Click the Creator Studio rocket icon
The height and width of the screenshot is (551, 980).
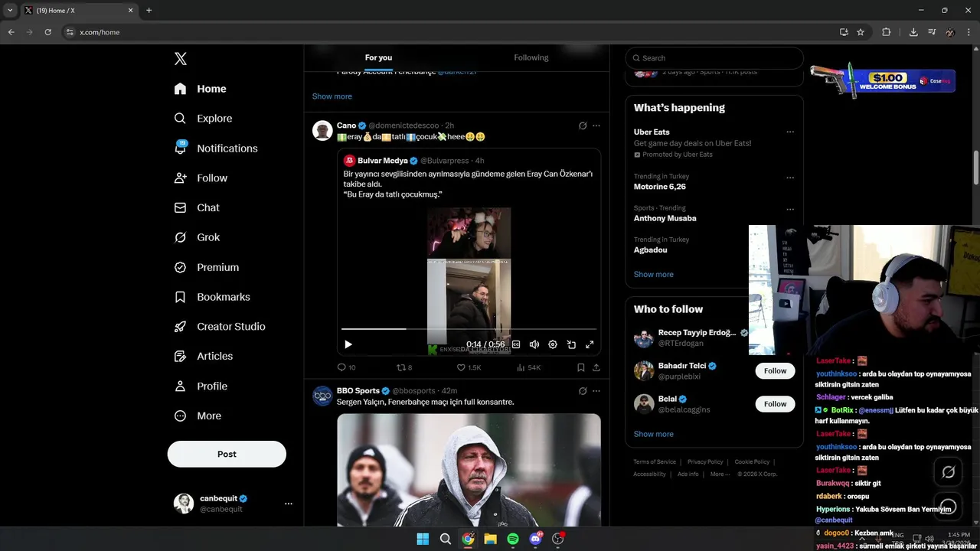181,327
